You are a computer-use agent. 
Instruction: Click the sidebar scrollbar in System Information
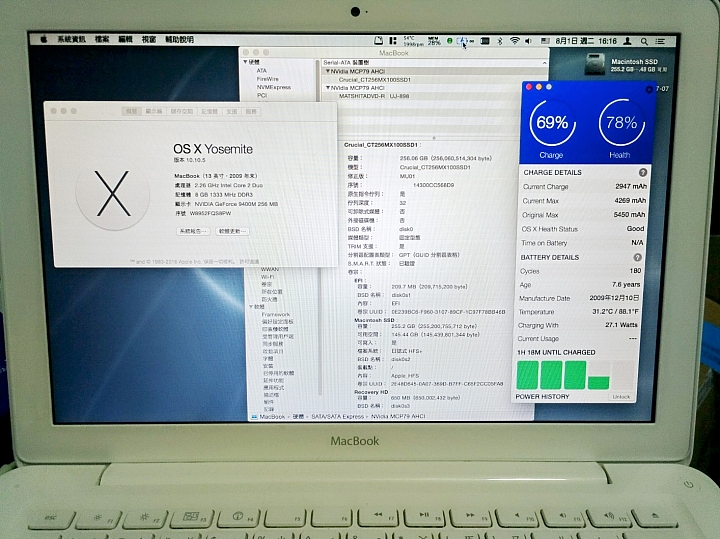point(319,331)
